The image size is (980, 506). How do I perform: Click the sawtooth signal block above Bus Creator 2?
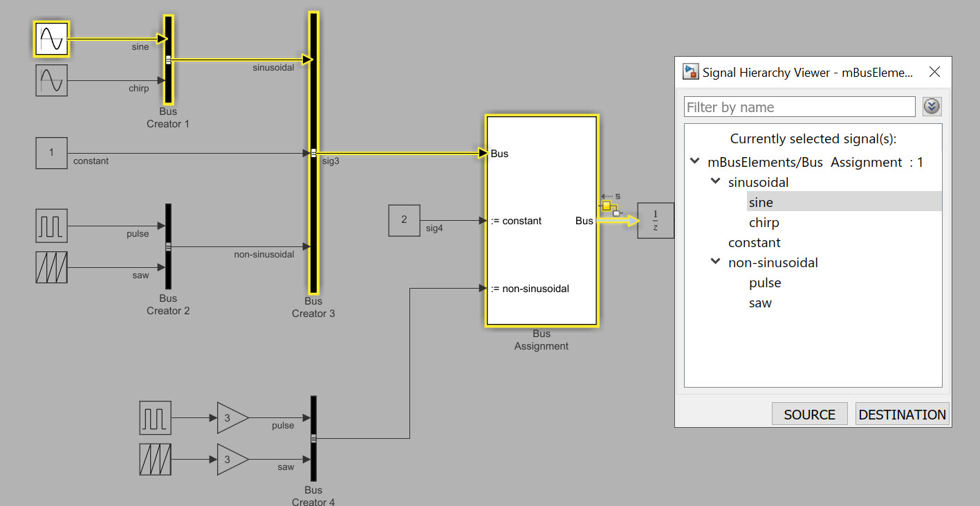click(51, 269)
